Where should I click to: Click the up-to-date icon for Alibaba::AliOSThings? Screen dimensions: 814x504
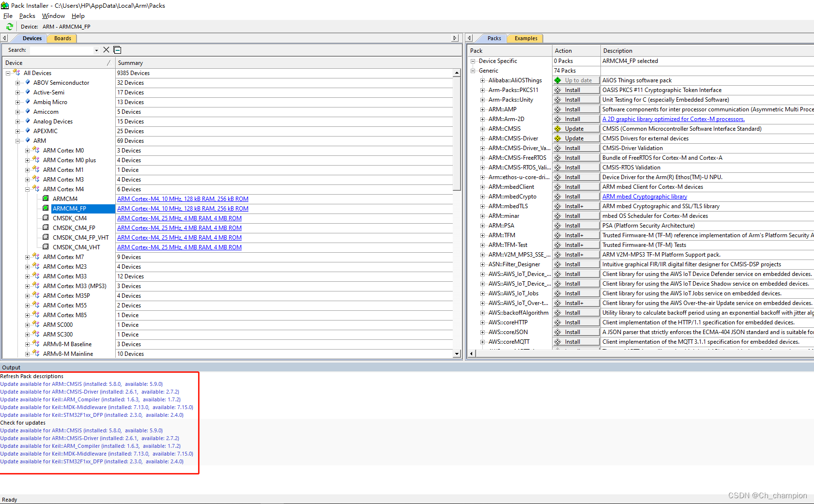pos(558,80)
